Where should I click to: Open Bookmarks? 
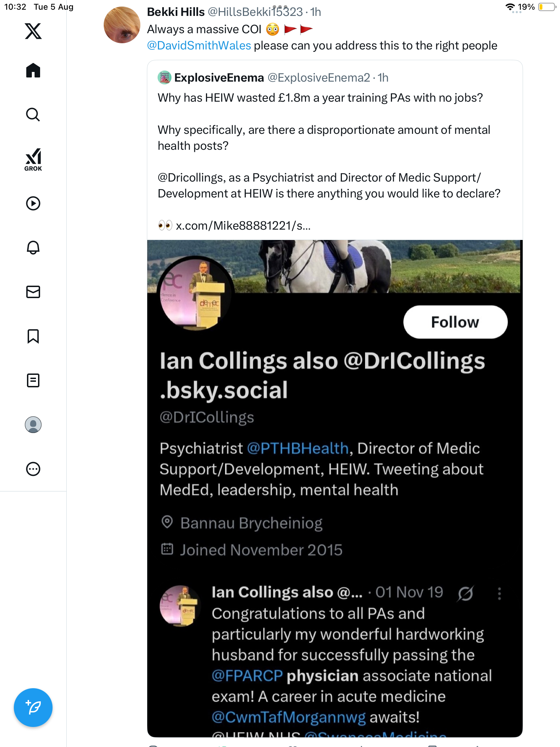coord(33,336)
